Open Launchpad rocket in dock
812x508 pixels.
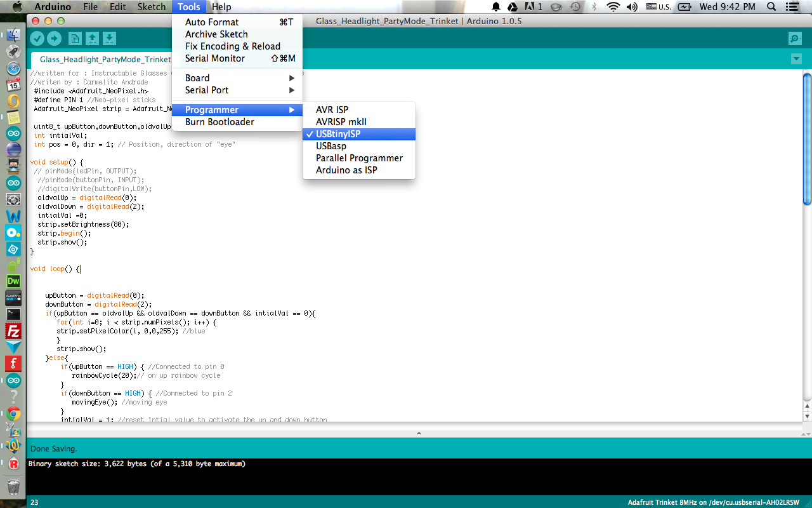pyautogui.click(x=13, y=52)
